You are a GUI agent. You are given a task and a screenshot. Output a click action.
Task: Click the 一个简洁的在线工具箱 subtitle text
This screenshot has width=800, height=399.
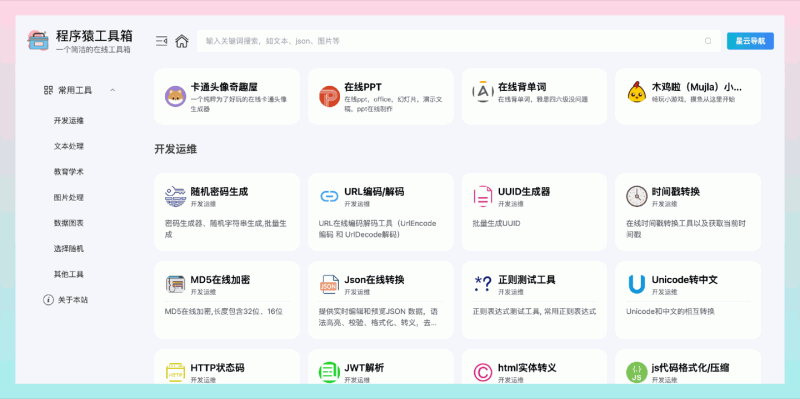[93, 50]
